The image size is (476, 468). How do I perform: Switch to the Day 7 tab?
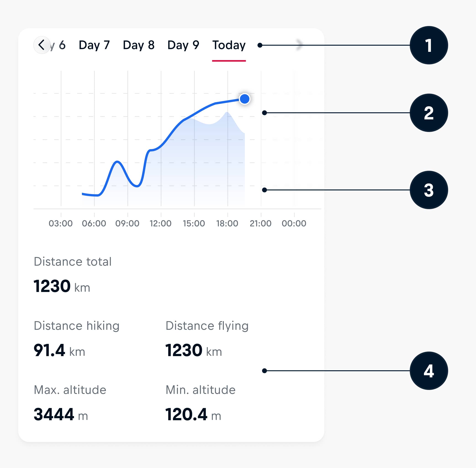(94, 45)
